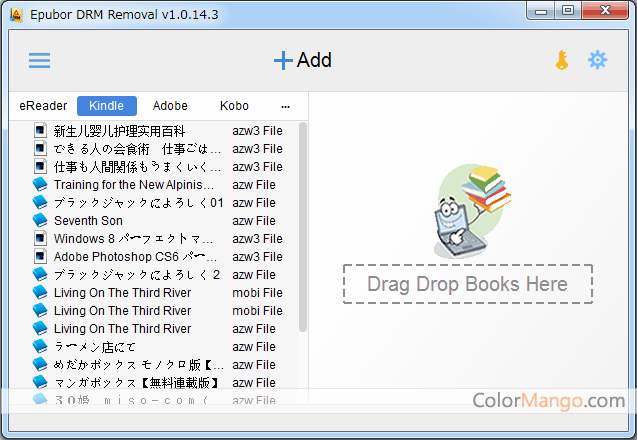637x440 pixels.
Task: Select ブラックジャックによろしく01 title
Action: (x=139, y=203)
